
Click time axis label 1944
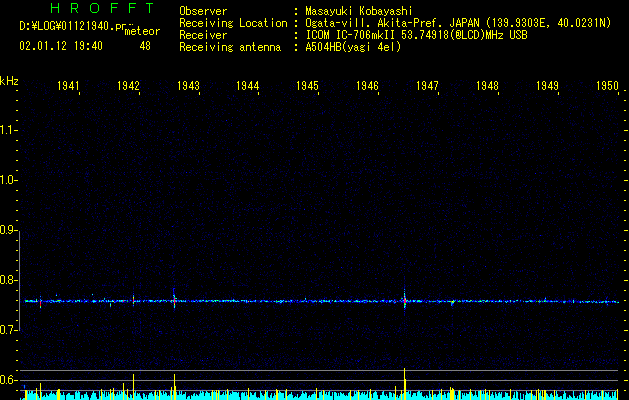pos(248,86)
